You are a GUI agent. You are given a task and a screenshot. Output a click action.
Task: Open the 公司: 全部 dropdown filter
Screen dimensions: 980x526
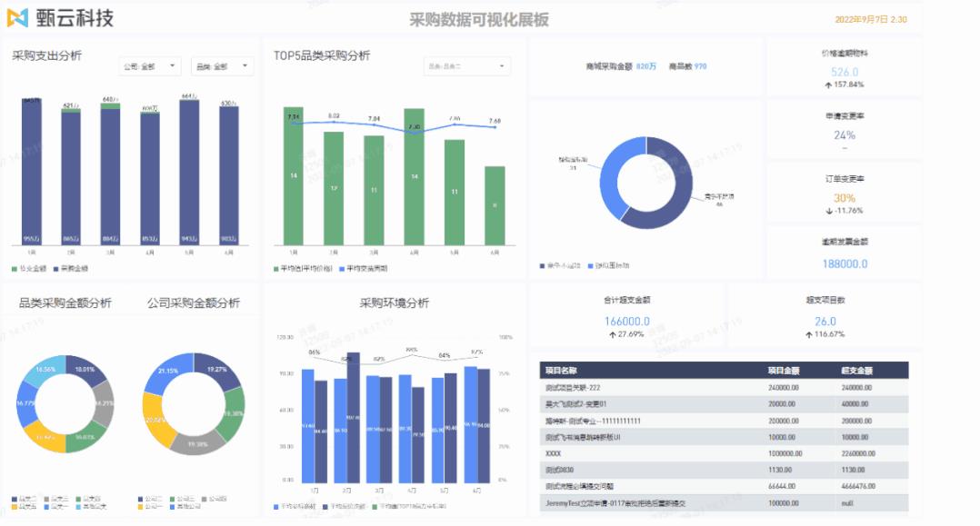click(150, 66)
